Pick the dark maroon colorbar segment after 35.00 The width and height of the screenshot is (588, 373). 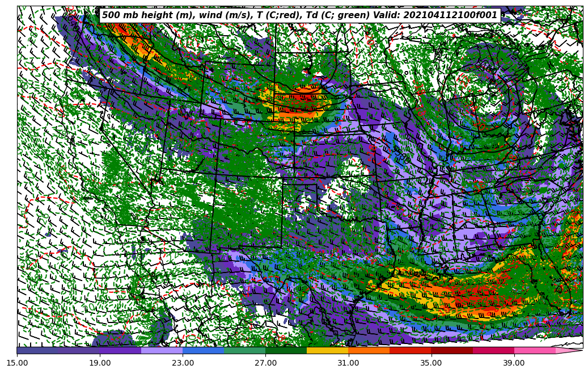[x=452, y=350]
